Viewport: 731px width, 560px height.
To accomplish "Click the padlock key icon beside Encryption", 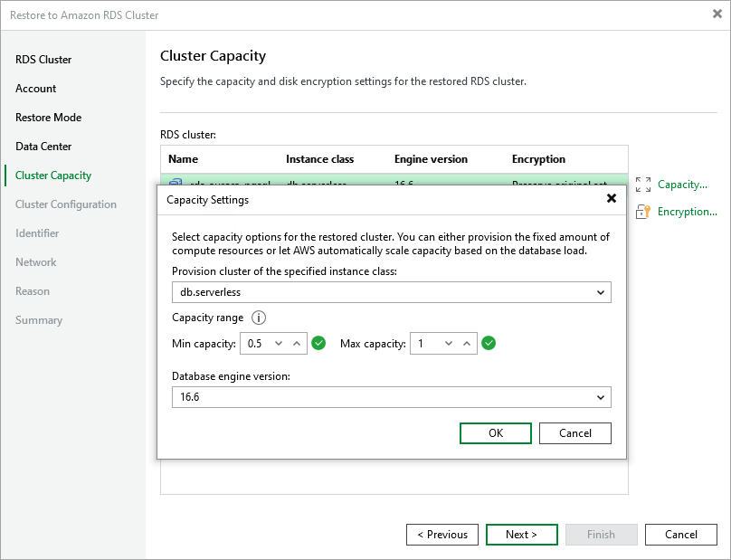I will [x=643, y=211].
